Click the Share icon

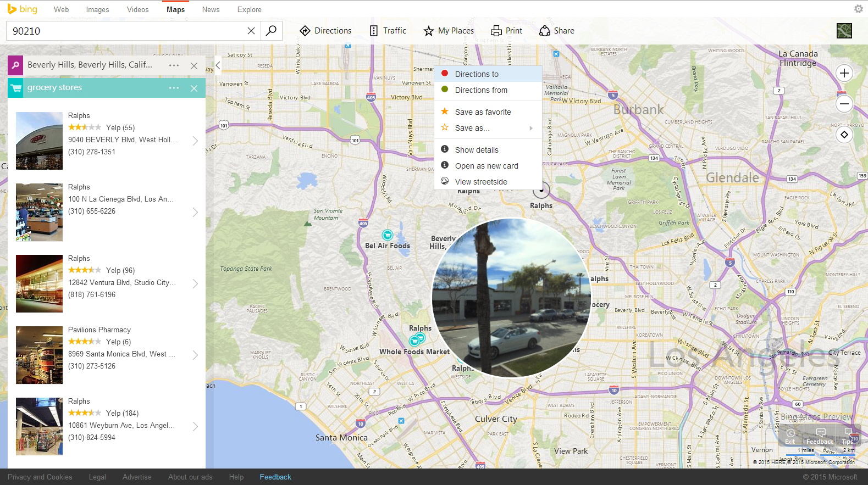tap(545, 31)
